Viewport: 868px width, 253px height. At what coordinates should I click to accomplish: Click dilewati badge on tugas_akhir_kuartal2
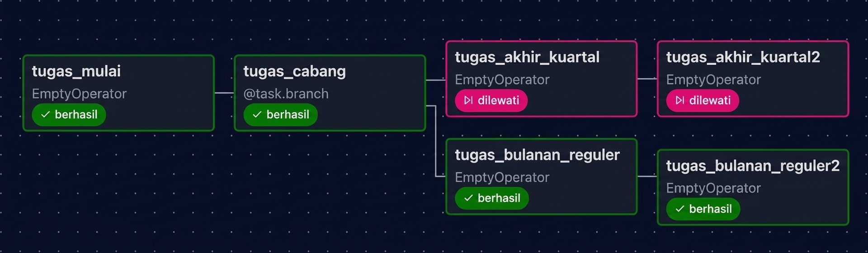click(703, 100)
